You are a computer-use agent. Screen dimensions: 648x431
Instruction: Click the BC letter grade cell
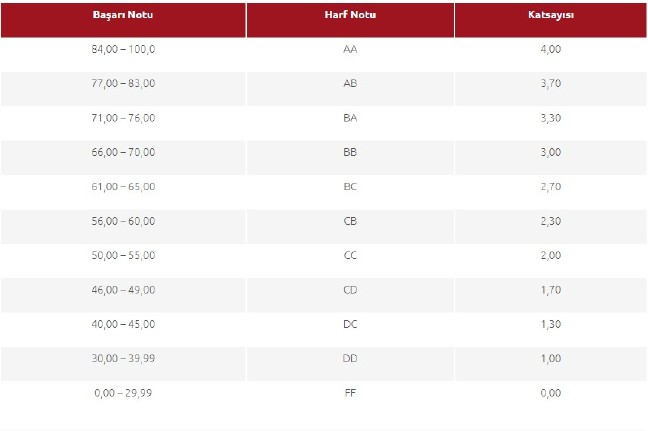pos(350,187)
